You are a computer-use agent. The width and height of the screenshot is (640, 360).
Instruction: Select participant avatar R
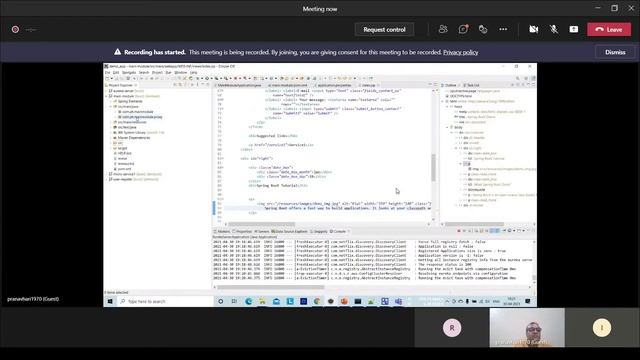(452, 328)
